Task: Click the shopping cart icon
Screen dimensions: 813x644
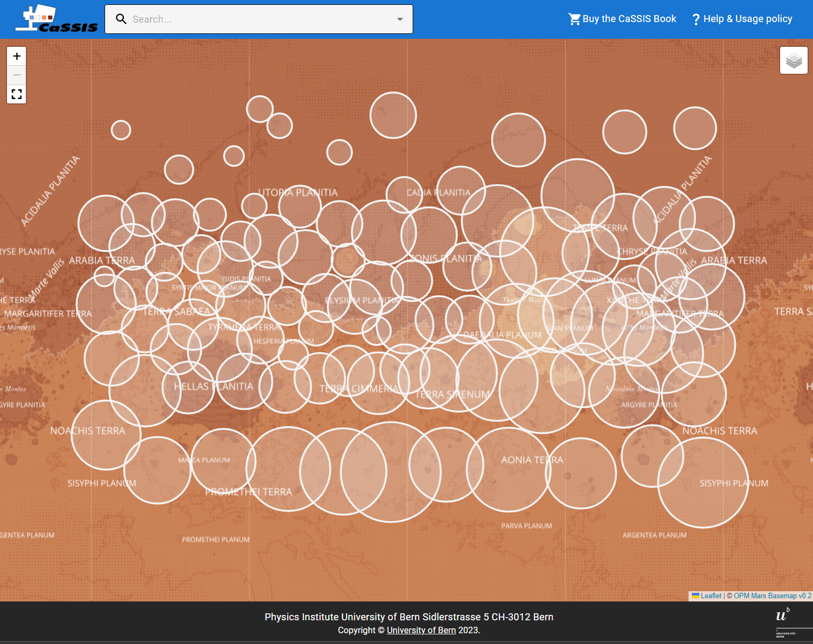Action: point(574,19)
